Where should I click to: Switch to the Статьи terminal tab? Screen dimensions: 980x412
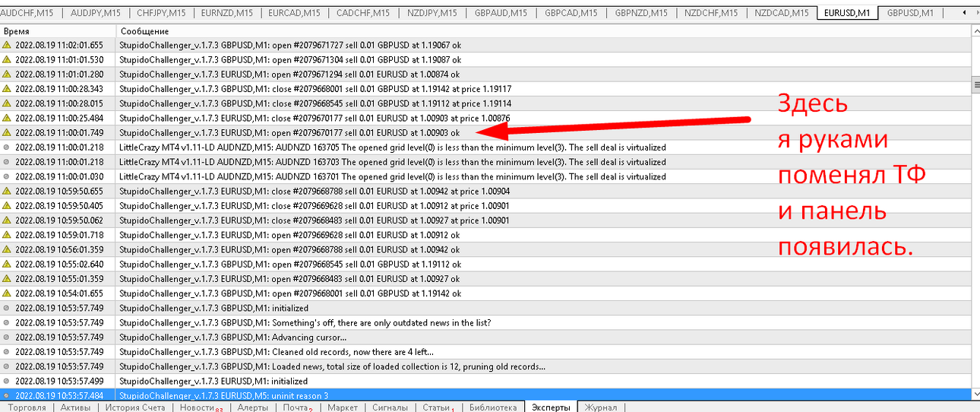438,407
